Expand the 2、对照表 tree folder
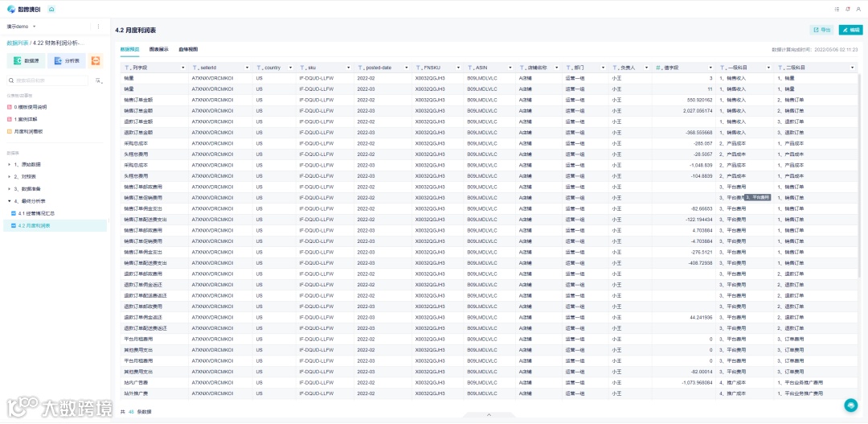868x424 pixels. (x=9, y=177)
